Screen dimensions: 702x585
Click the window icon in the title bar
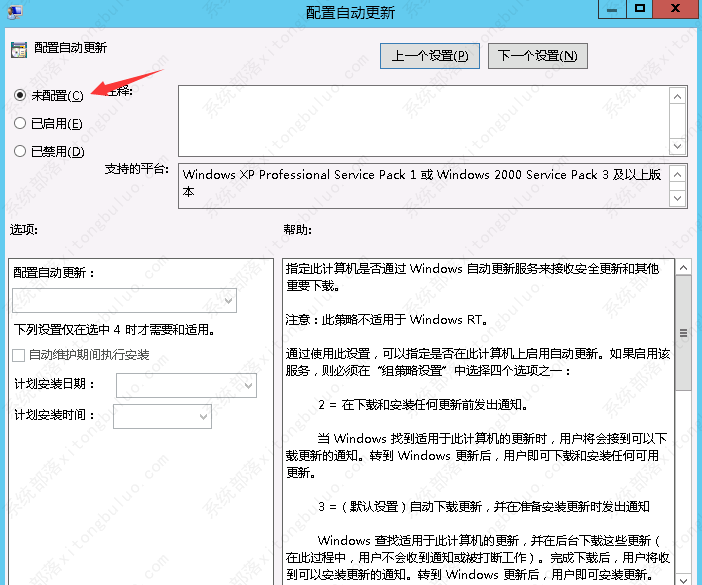[14, 12]
